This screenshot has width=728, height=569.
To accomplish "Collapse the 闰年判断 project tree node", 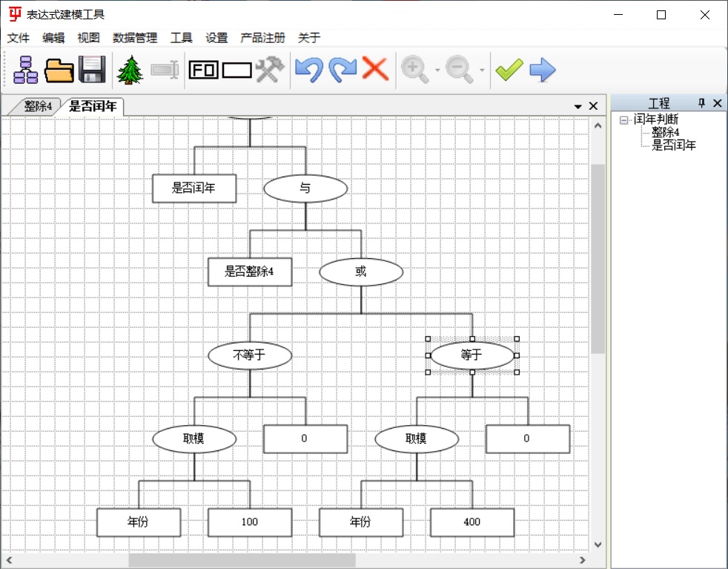I will [x=624, y=119].
